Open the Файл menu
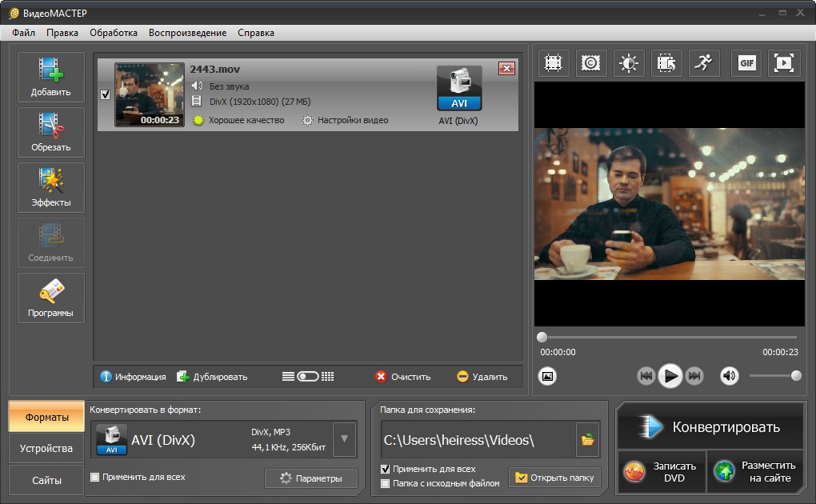 (x=24, y=32)
